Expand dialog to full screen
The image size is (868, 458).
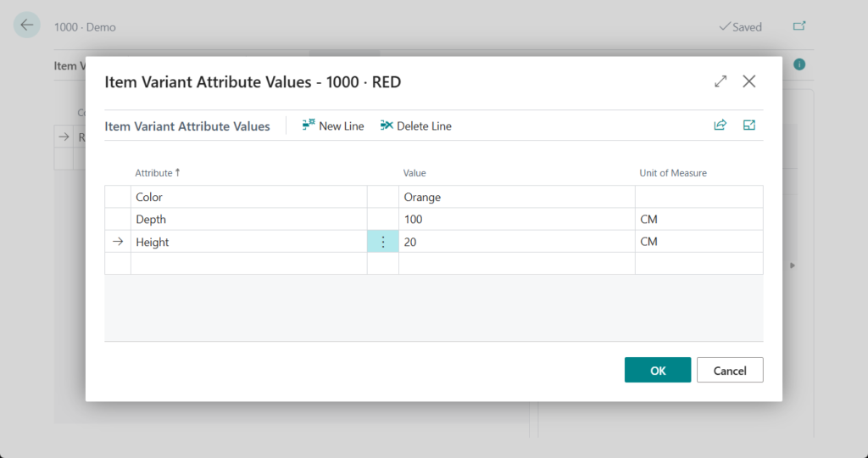click(x=721, y=81)
